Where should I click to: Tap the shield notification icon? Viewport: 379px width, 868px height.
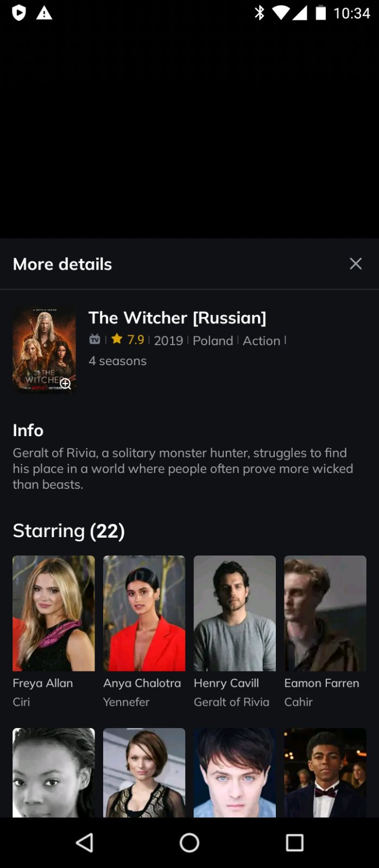pyautogui.click(x=19, y=12)
